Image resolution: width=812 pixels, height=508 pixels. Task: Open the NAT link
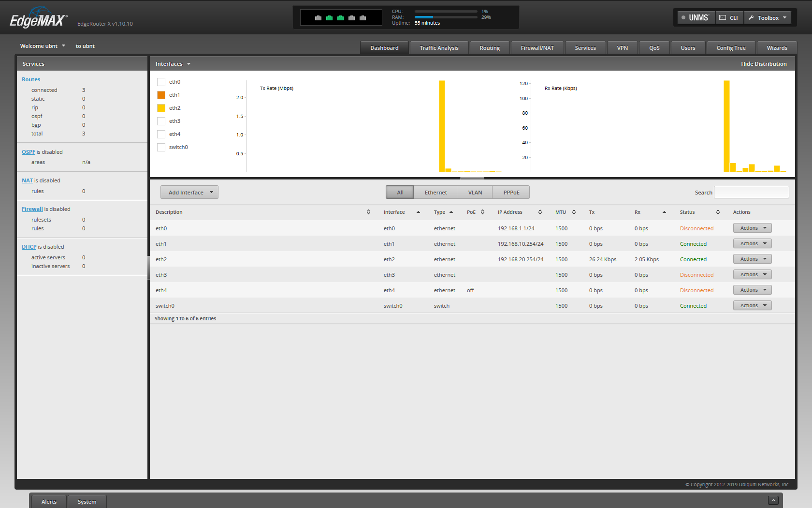point(27,180)
